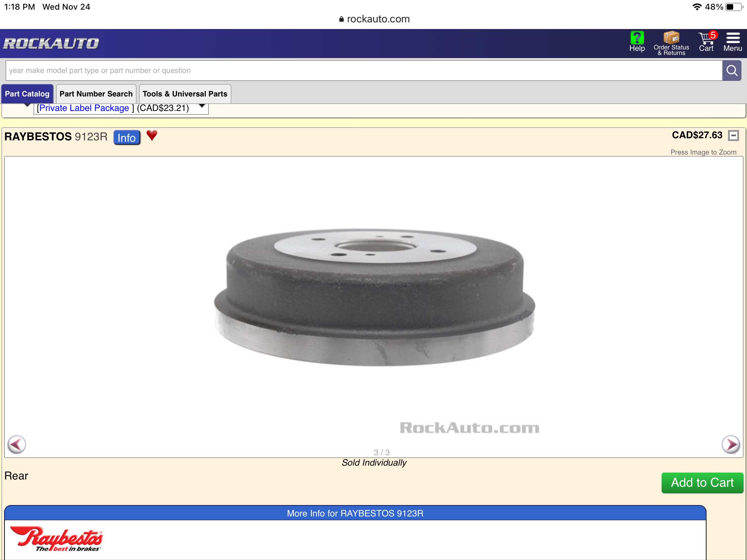
Task: Open Order Status & Returns
Action: coord(671,43)
